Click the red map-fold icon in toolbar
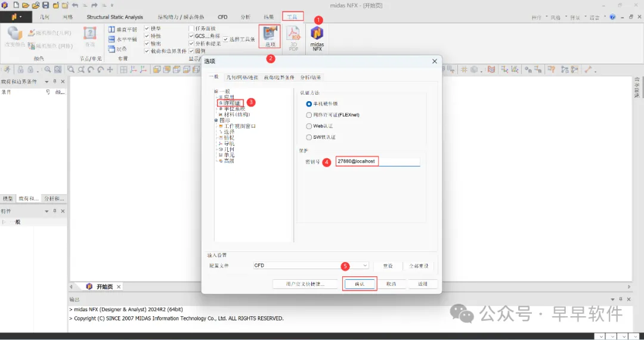Image resolution: width=644 pixels, height=340 pixels. (x=491, y=70)
